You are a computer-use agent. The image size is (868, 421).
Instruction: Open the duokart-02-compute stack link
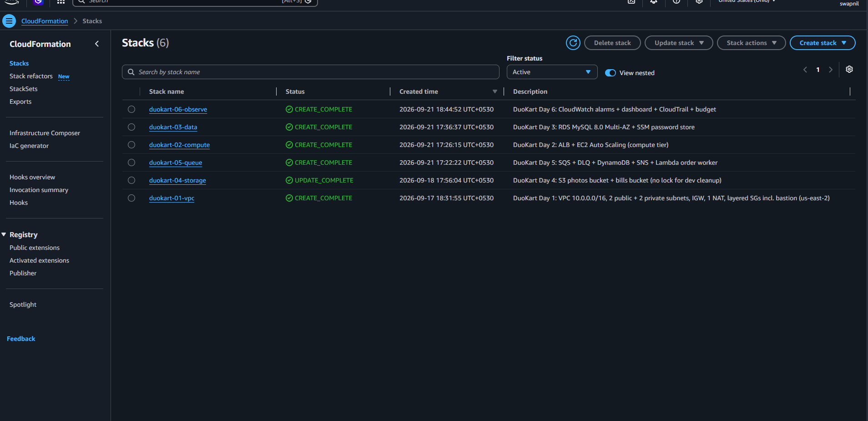(x=179, y=145)
